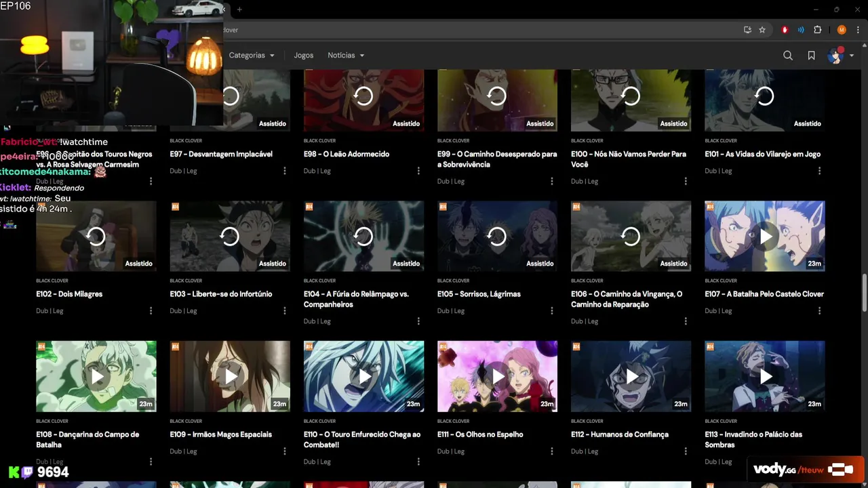This screenshot has width=868, height=488.
Task: Open options menu for E102 episode
Action: [x=151, y=310]
